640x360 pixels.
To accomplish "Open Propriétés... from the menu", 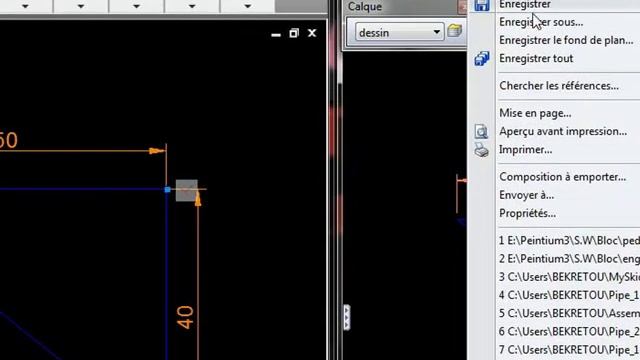I will point(527,213).
